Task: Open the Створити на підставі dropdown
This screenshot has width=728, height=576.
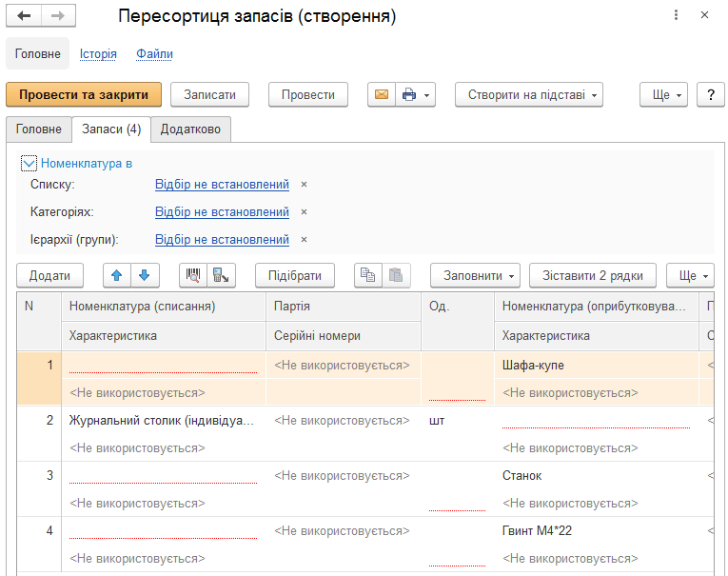Action: (x=529, y=95)
